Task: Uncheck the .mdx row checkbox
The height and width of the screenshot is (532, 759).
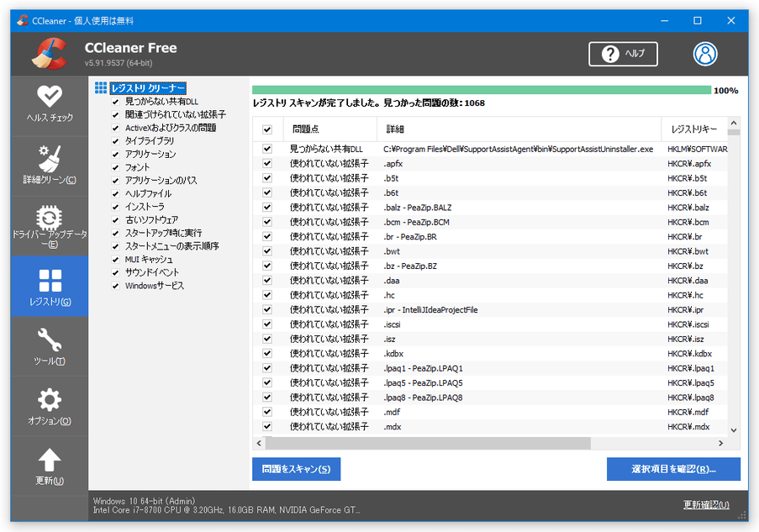Action: 267,426
